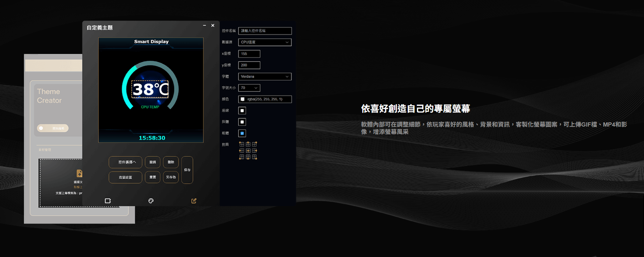Toggle the 開始編輯 switch in Theme Creator

coord(52,128)
